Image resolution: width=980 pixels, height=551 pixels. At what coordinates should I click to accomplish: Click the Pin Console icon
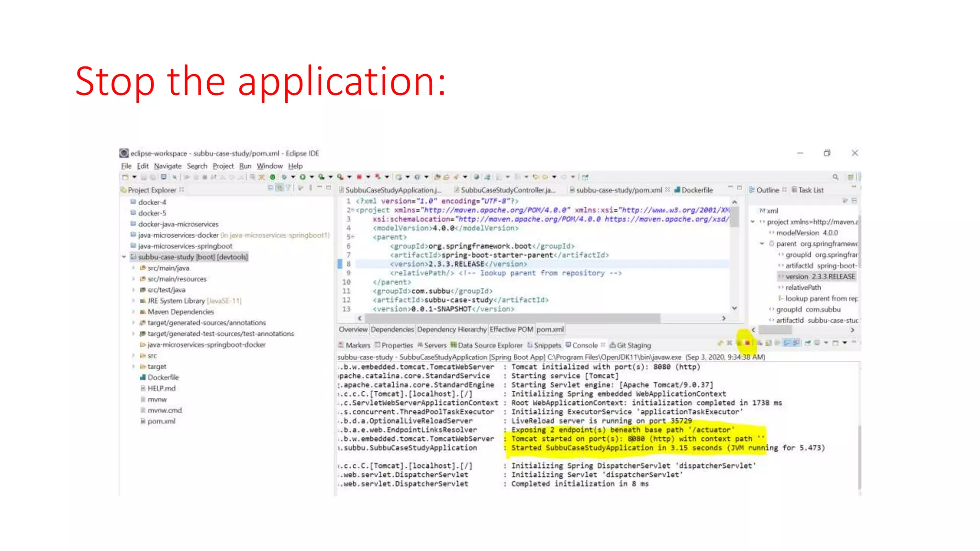808,343
